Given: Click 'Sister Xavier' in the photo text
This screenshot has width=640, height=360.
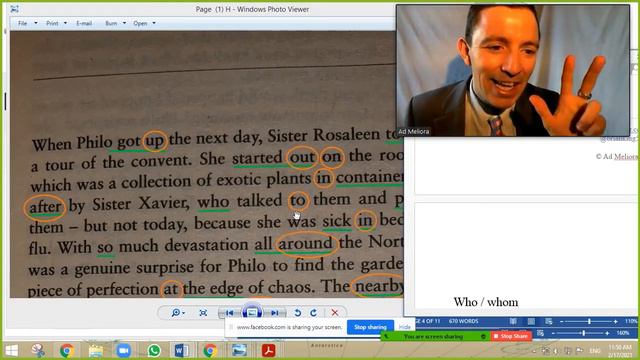Looking at the screenshot, I should [x=140, y=203].
